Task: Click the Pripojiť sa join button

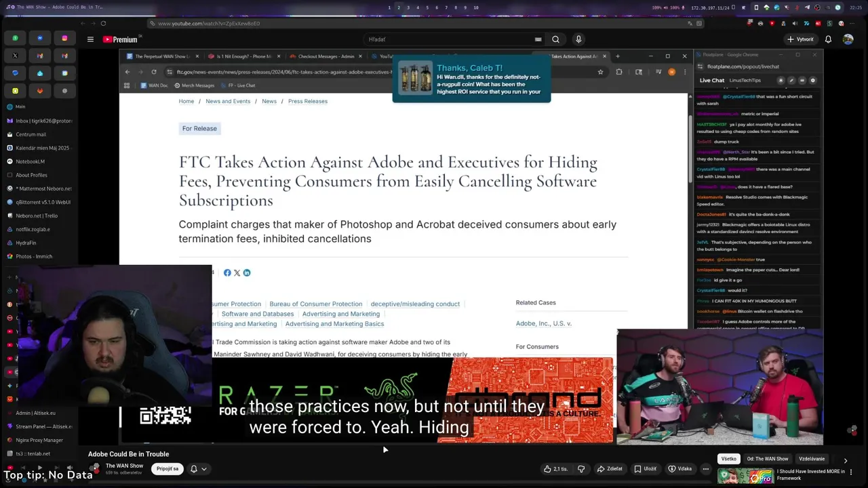Action: coord(167,468)
